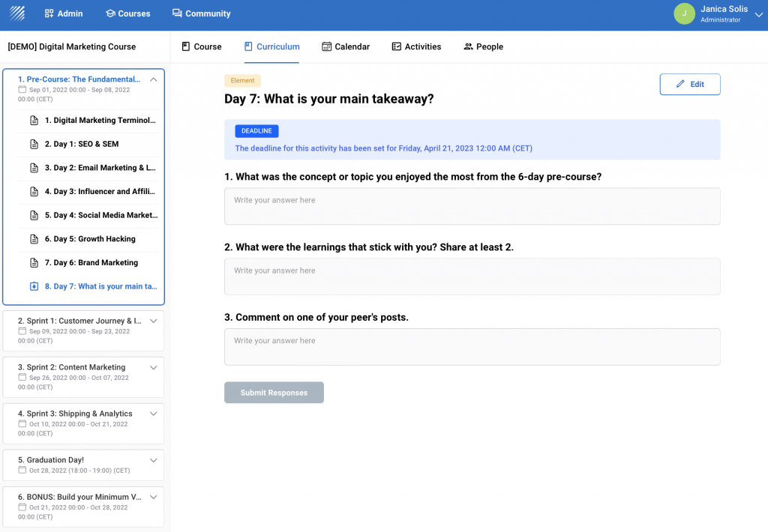Screen dimensions: 768x532
Task: Expand Sprint 1: Customer Journey section
Action: tap(153, 321)
